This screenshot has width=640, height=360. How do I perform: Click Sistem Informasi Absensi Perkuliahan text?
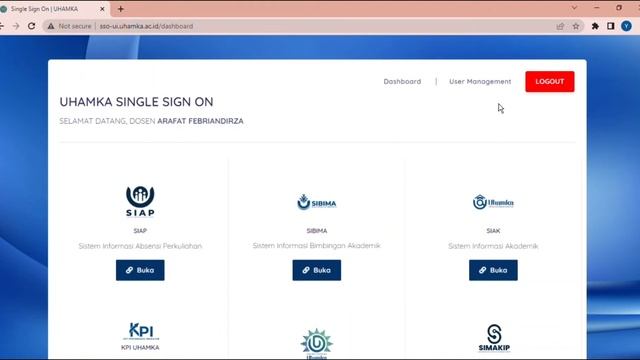pos(140,246)
